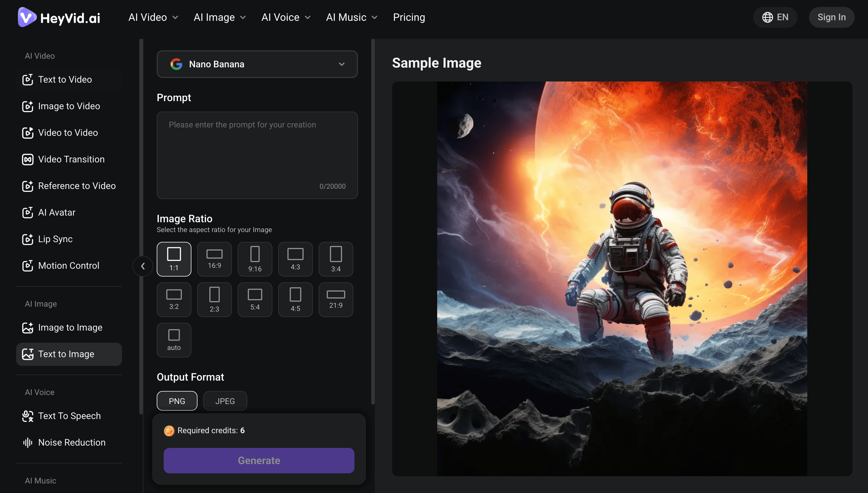Click the Lip Sync sidebar icon
This screenshot has width=868, height=493.
[27, 239]
